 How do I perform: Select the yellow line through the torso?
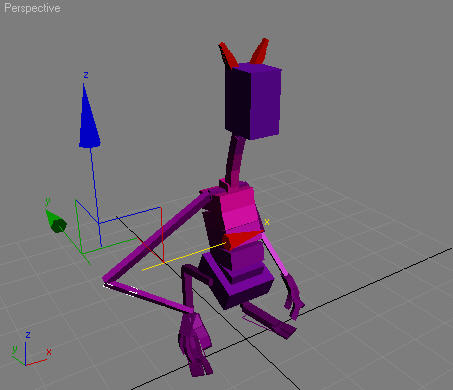(184, 257)
